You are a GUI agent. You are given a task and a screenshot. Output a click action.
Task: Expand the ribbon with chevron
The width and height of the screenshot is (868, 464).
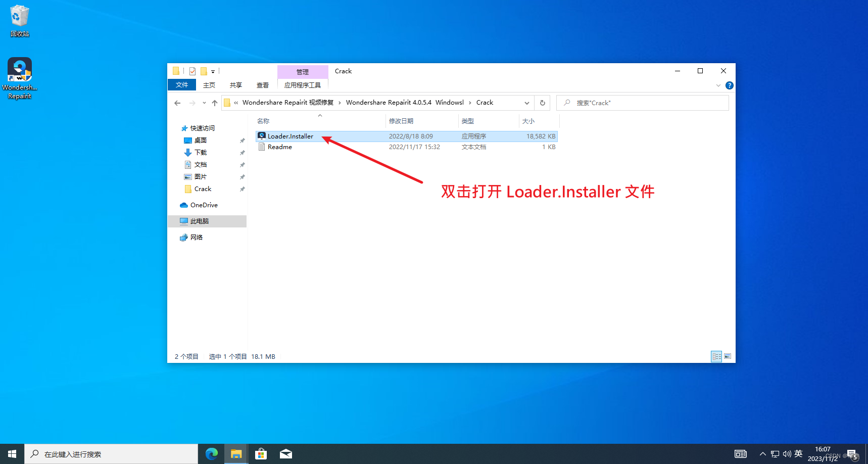(718, 85)
